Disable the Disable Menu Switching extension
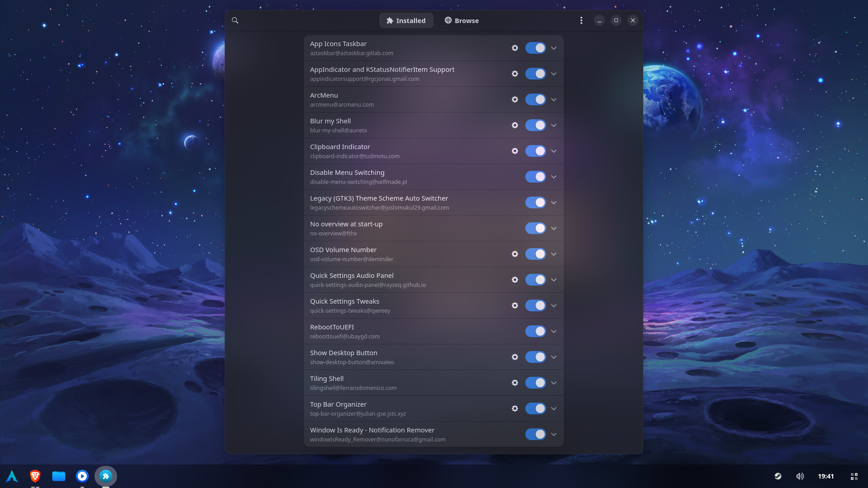Screen dimensions: 868x488 pyautogui.click(x=536, y=177)
